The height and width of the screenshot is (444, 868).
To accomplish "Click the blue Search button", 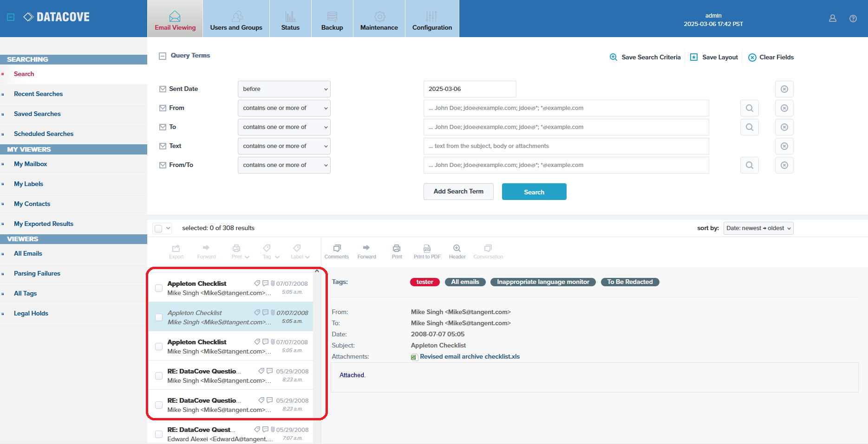I will tap(534, 192).
